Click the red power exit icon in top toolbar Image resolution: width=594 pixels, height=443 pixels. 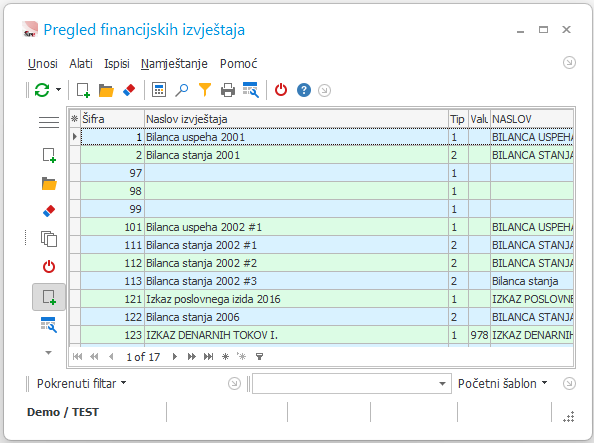pos(281,90)
